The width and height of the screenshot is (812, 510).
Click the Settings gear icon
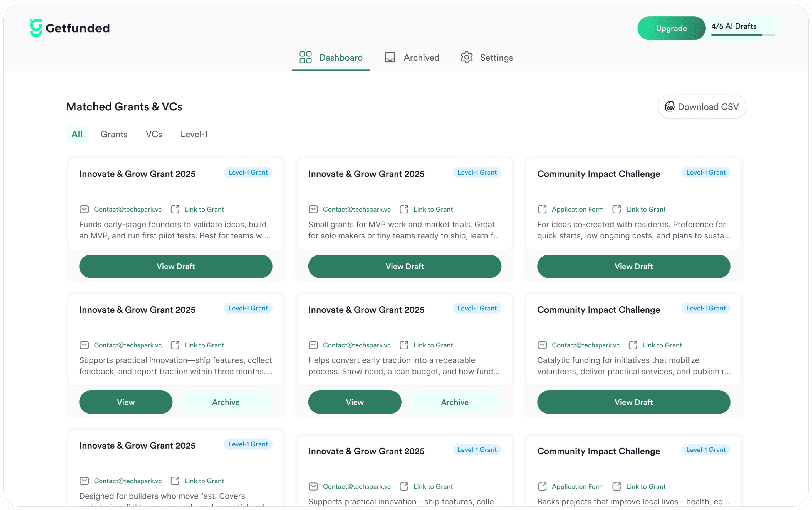click(466, 57)
